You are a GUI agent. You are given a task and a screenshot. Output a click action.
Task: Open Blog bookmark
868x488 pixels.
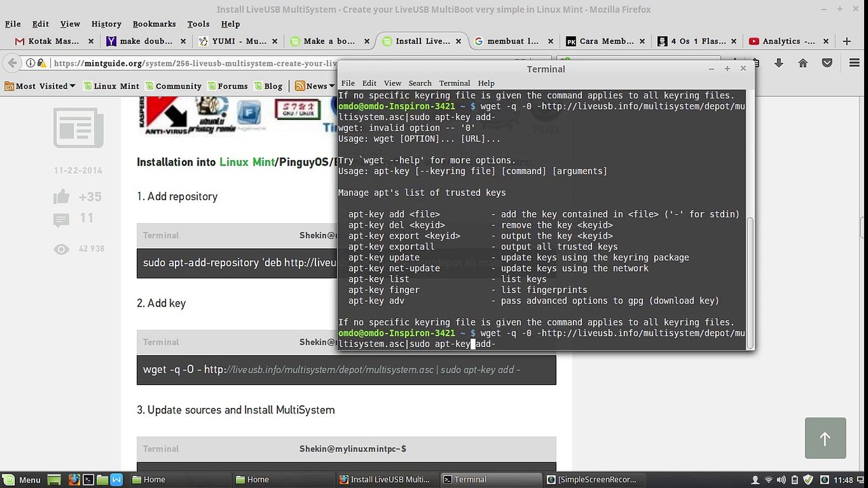pyautogui.click(x=268, y=86)
